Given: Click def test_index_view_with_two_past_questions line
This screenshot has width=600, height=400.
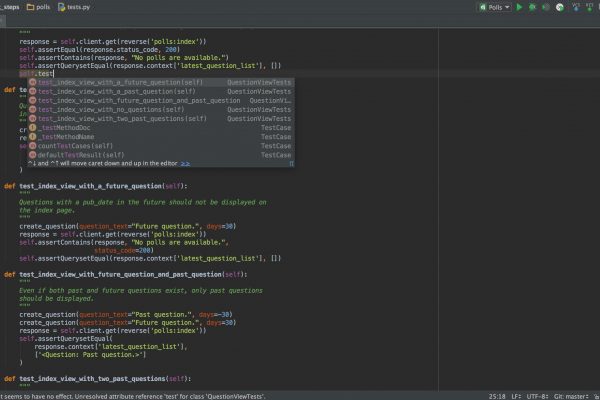Looking at the screenshot, I should pyautogui.click(x=98, y=379).
